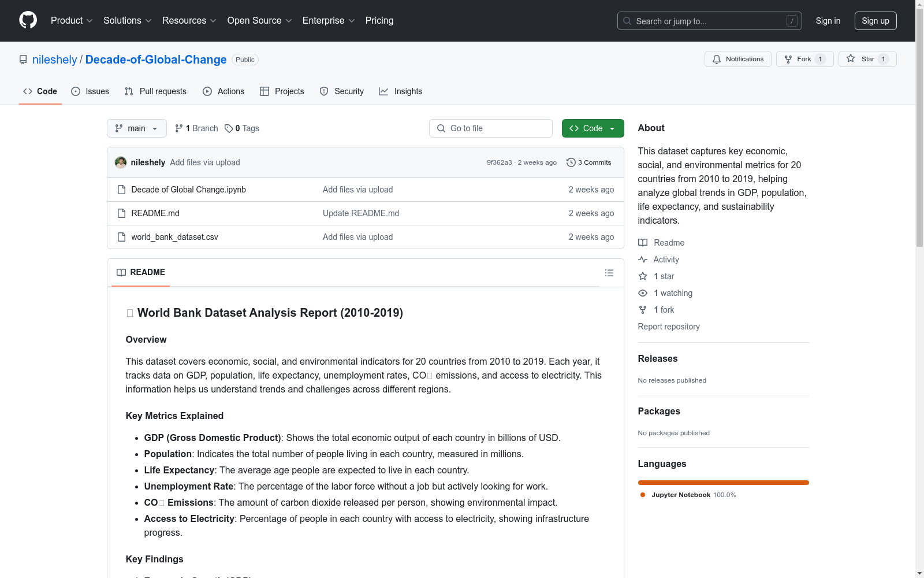Open the README outline list icon
The width and height of the screenshot is (924, 578).
point(609,273)
